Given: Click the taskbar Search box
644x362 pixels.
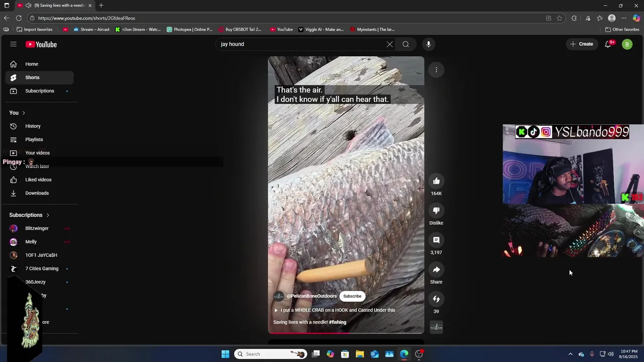Looking at the screenshot, I should click(271, 354).
